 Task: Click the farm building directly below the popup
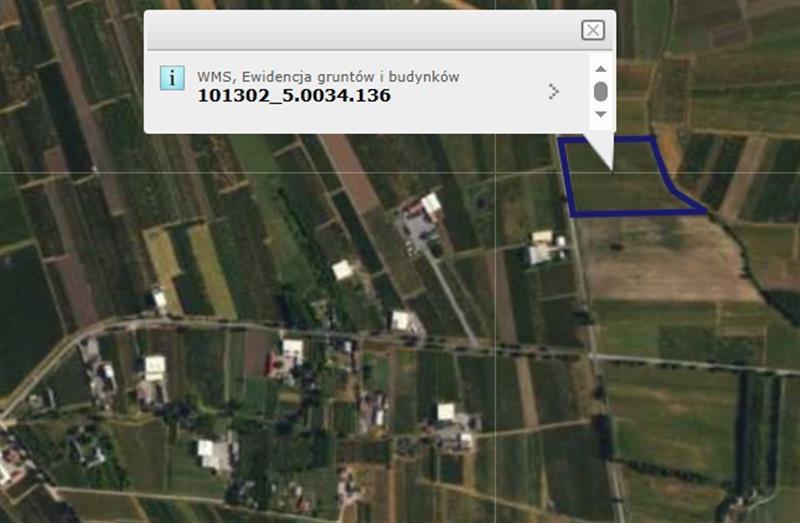pyautogui.click(x=423, y=210)
